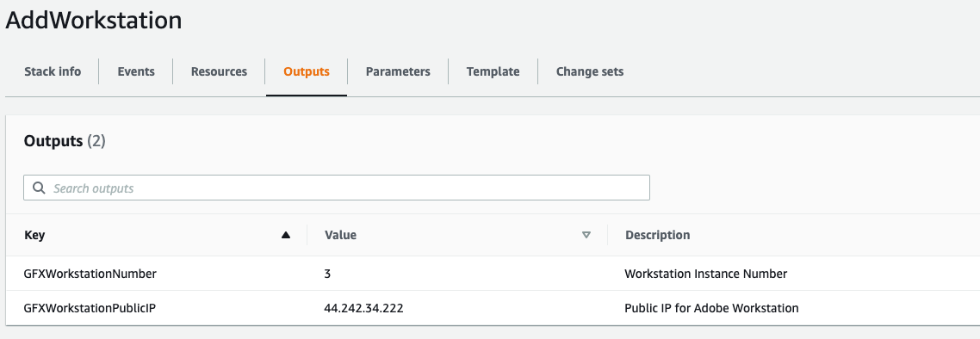Sort by Key using ascending arrow
The width and height of the screenshot is (980, 339).
coord(286,236)
